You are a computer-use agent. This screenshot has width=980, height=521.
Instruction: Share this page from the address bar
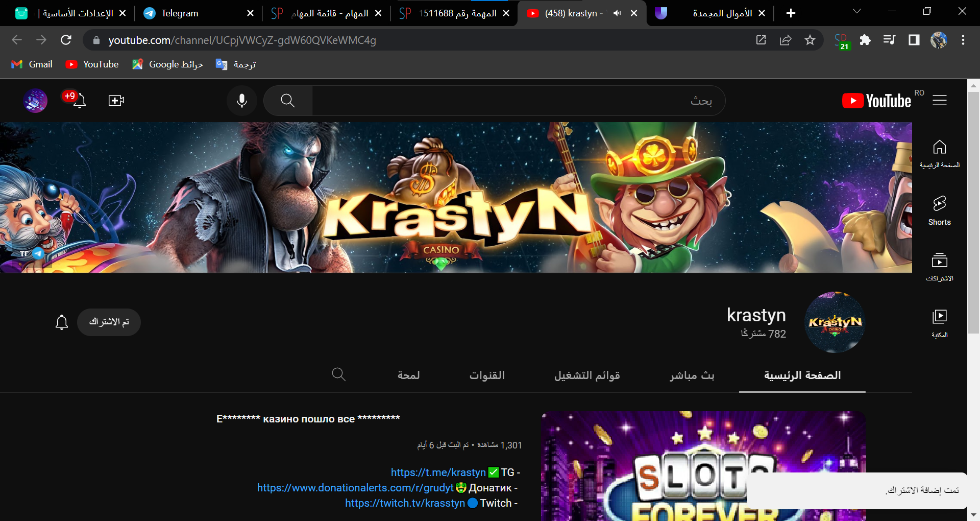[786, 40]
